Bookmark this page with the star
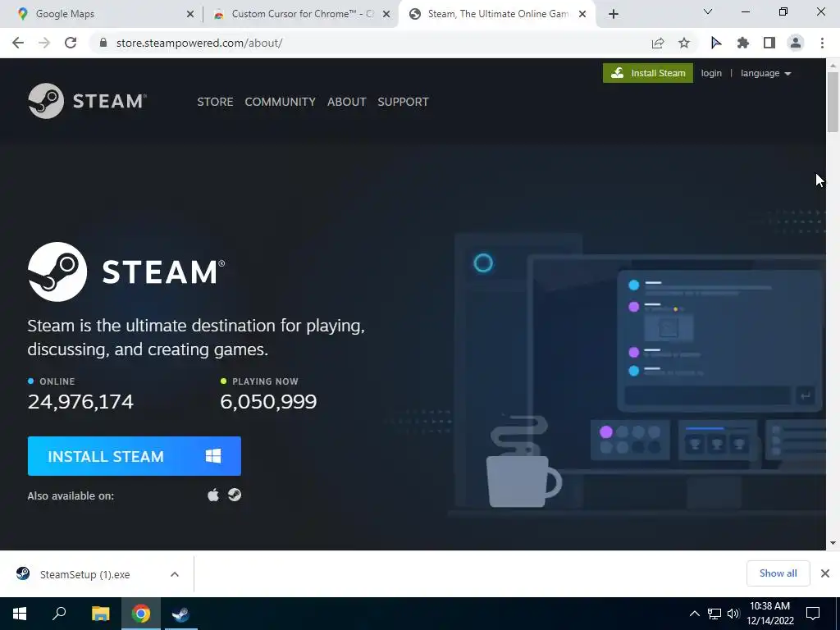The image size is (840, 630). (684, 43)
